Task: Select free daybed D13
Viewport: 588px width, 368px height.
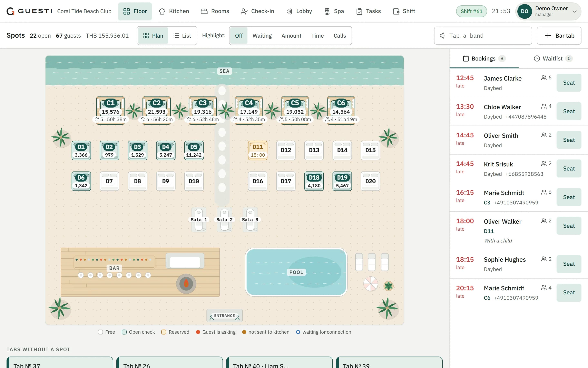Action: [x=314, y=150]
